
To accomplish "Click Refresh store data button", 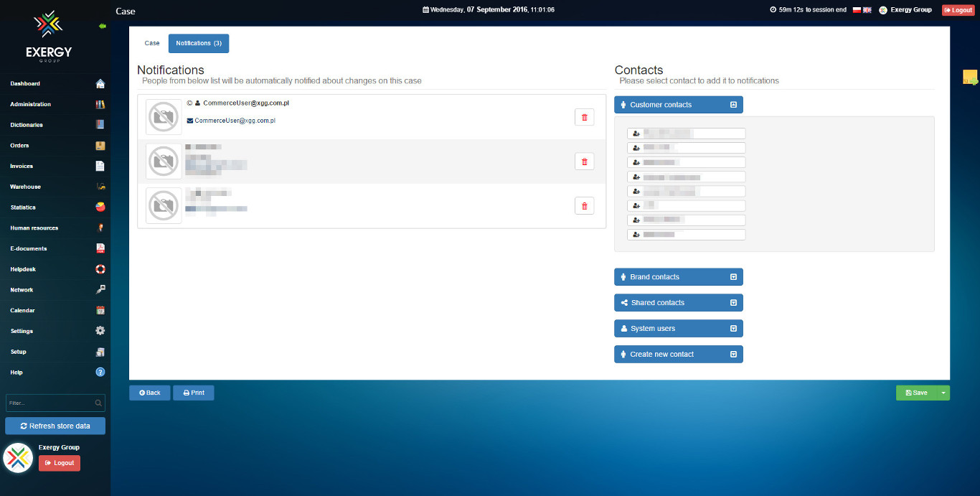I will 55,426.
